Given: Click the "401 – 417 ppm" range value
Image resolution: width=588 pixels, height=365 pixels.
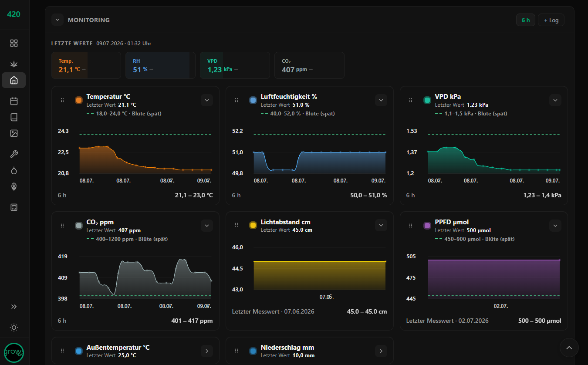Looking at the screenshot, I should pos(192,321).
